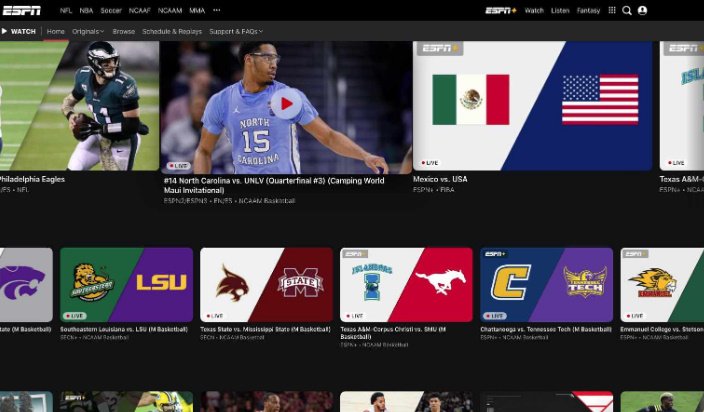Viewport: 704px width, 412px height.
Task: Open the ESPN+ logo link
Action: 500,10
